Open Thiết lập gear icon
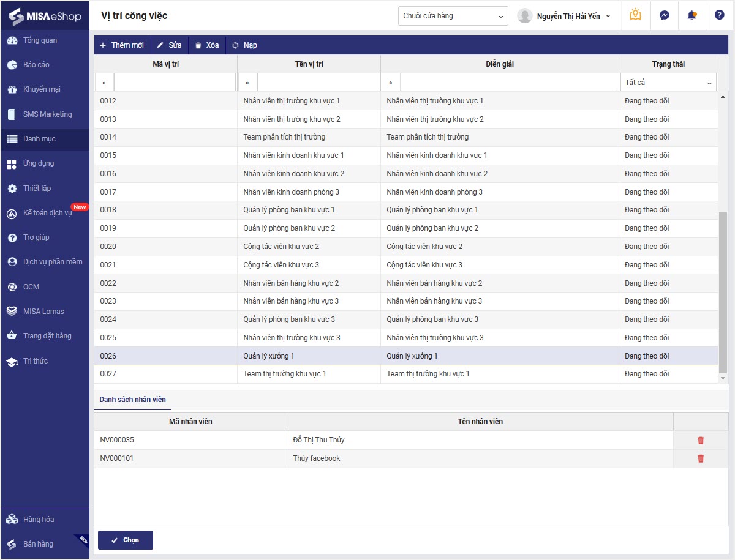735x560 pixels. [12, 189]
